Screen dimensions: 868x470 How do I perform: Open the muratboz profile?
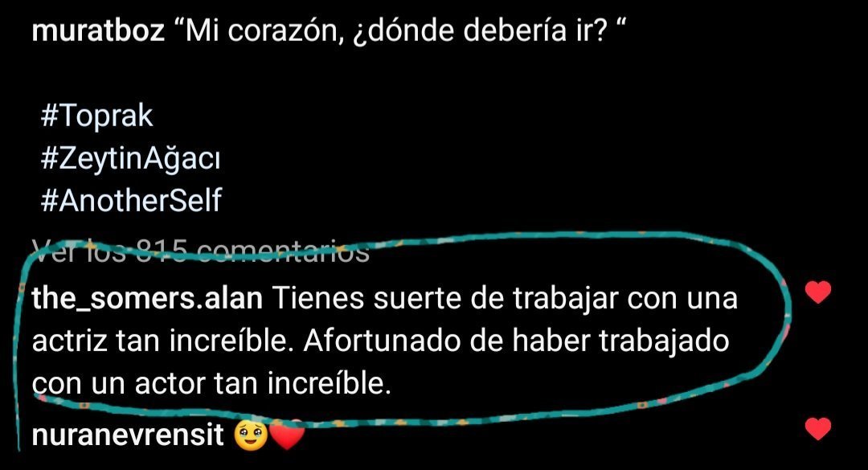click(98, 31)
